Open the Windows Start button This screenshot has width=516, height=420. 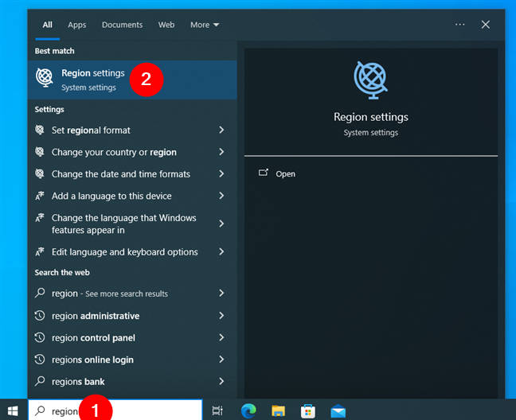click(13, 410)
